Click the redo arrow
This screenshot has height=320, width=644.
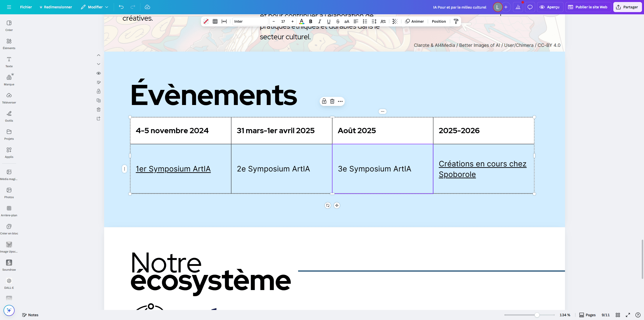coord(133,7)
